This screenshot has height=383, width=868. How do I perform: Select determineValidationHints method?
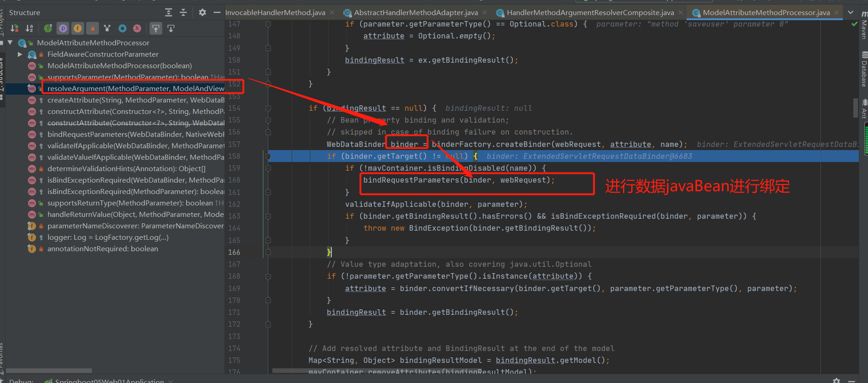[x=127, y=168]
